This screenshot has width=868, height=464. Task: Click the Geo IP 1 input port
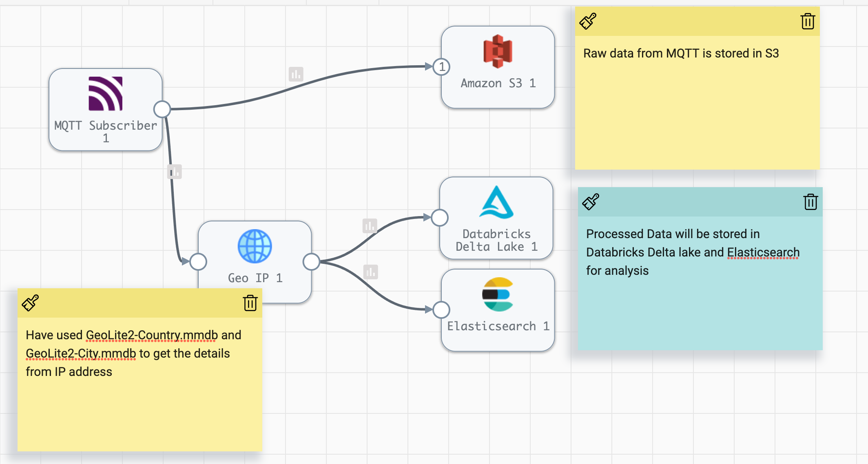(x=198, y=262)
